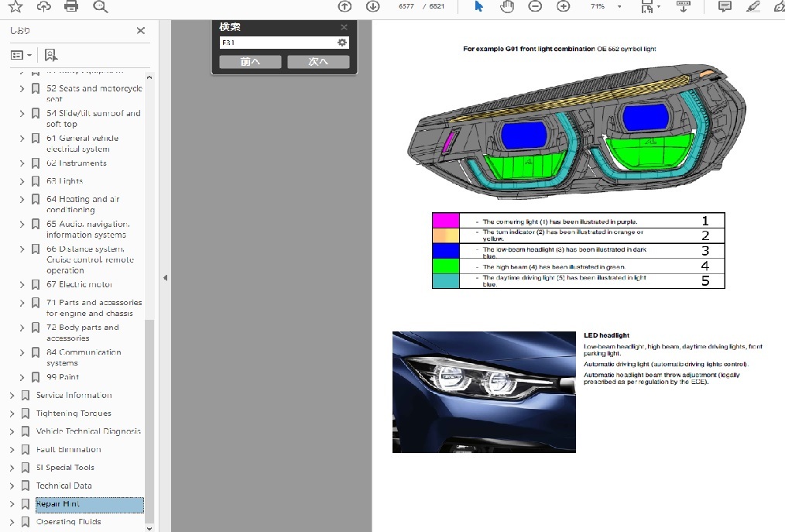Image resolution: width=785 pixels, height=532 pixels.
Task: Click bookmark icon beside Service Information
Action: click(26, 396)
